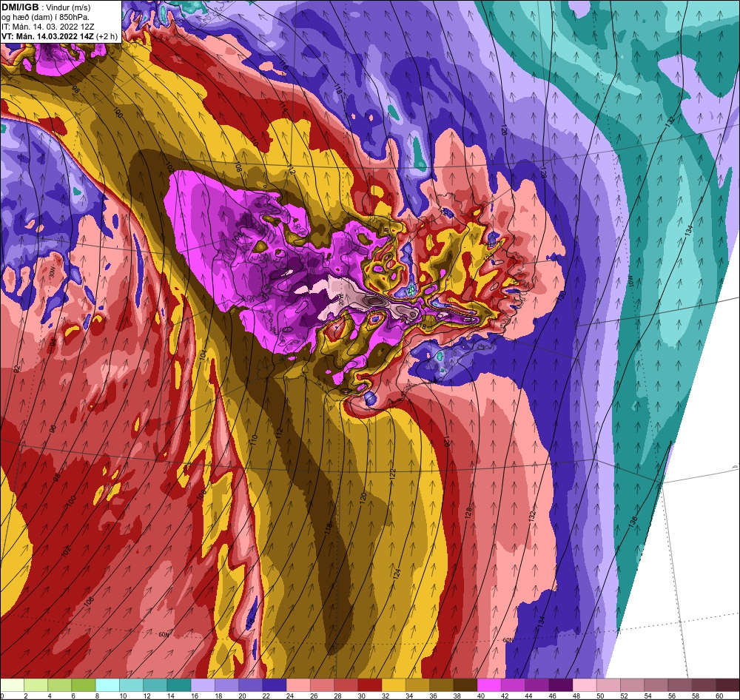The image size is (740, 700).
Task: Click the darkest purple legend swatch between 46 and 48
Action: 561,685
